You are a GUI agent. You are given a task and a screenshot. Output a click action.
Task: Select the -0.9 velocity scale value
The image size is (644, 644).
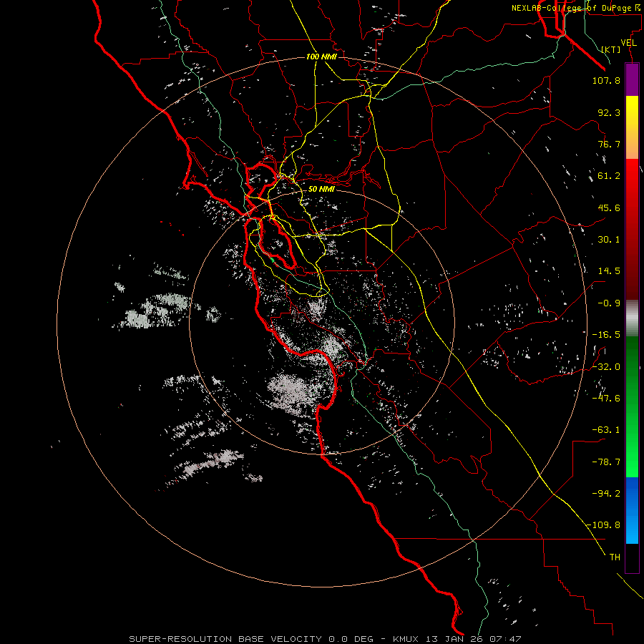609,303
